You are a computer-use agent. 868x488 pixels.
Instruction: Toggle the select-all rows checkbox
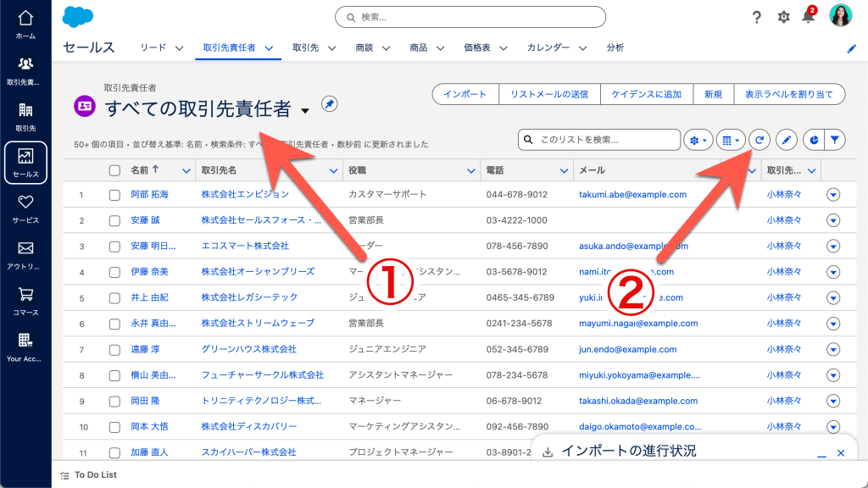tap(114, 170)
